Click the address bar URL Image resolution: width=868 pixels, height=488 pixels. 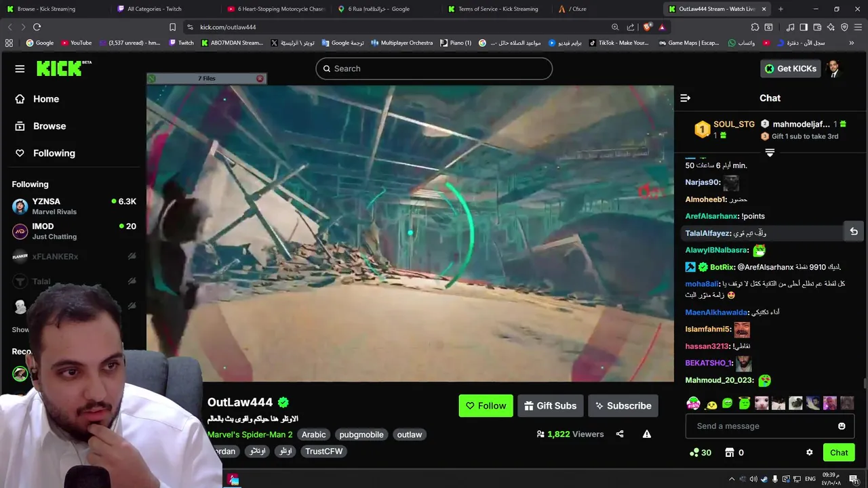228,27
